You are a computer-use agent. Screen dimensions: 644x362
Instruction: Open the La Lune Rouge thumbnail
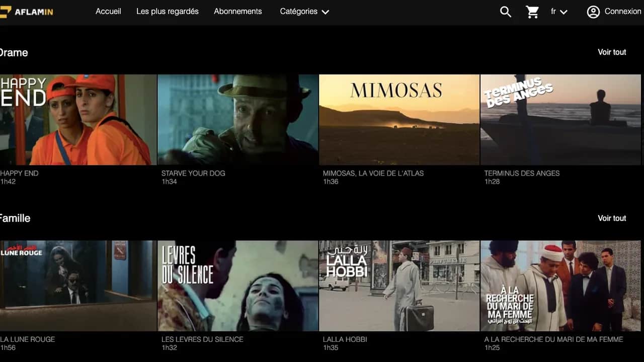(x=78, y=286)
